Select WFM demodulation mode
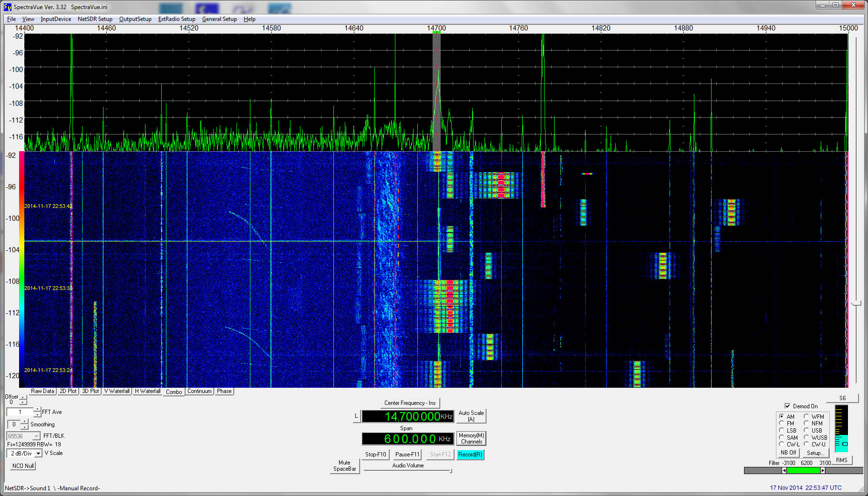 (806, 416)
